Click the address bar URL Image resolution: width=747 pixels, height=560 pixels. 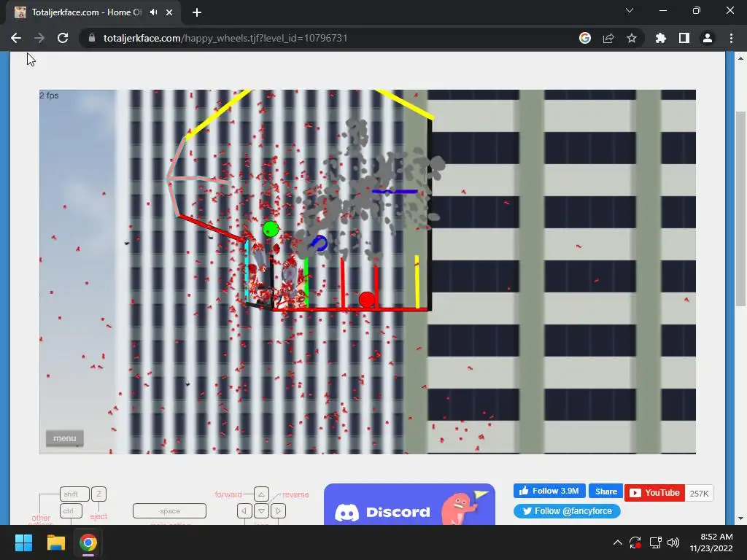tap(225, 38)
